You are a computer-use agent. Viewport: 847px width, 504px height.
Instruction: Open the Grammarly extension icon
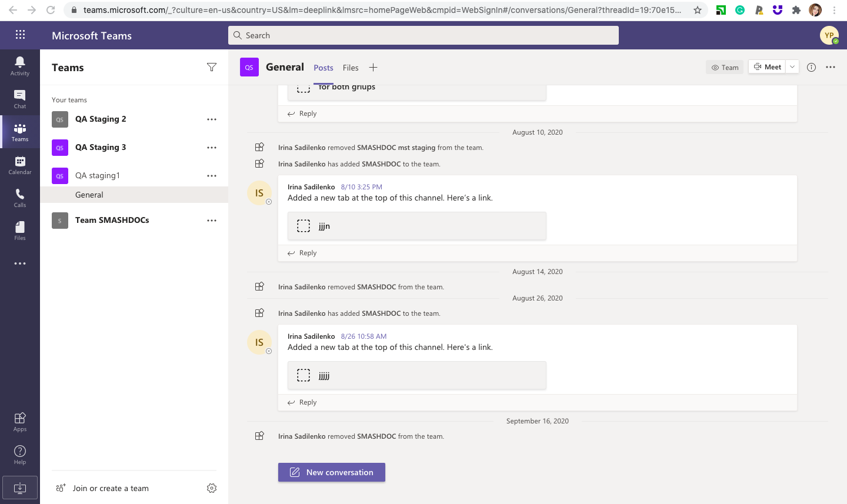pos(740,10)
